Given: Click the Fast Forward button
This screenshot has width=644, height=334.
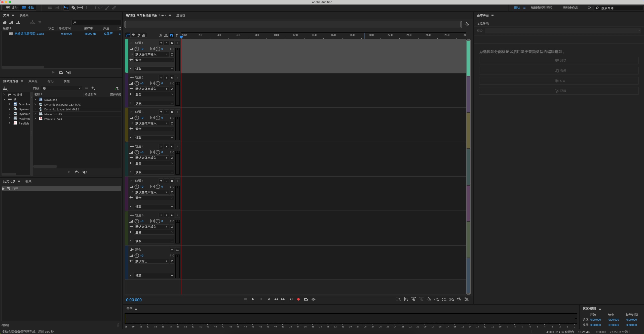Looking at the screenshot, I should coord(283,299).
